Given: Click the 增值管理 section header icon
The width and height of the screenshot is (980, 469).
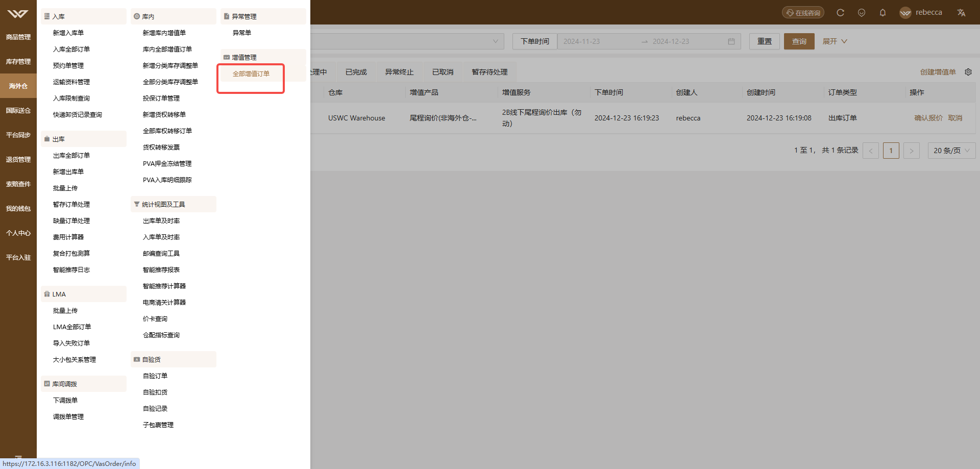Looking at the screenshot, I should tap(227, 57).
